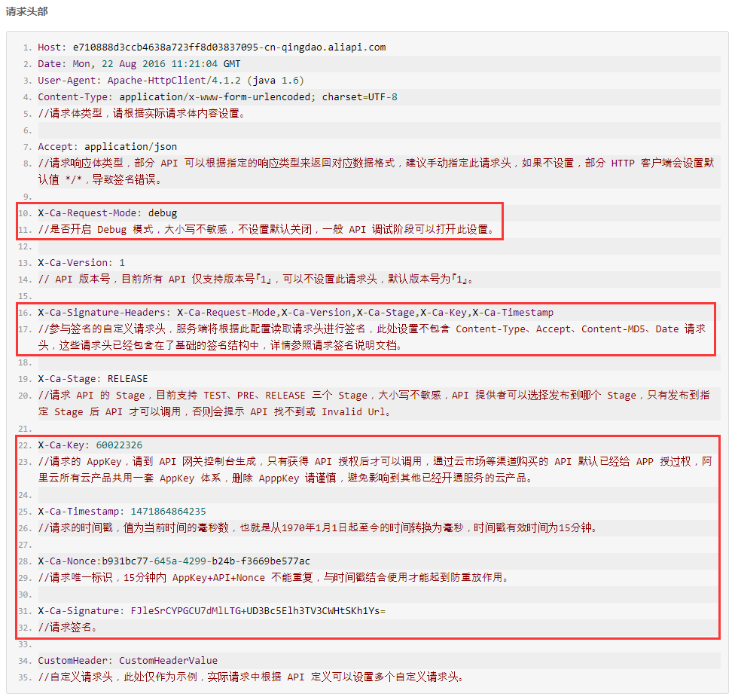Image resolution: width=735 pixels, height=700 pixels.
Task: Click the comment 请求的时间戳
Action: [318, 527]
